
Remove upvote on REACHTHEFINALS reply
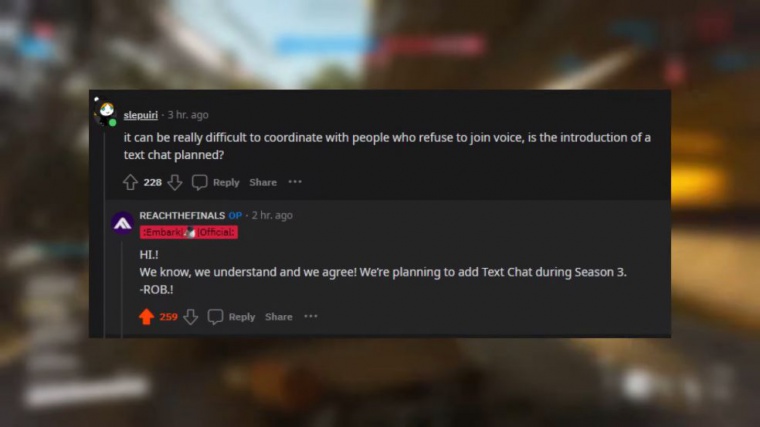tap(146, 316)
